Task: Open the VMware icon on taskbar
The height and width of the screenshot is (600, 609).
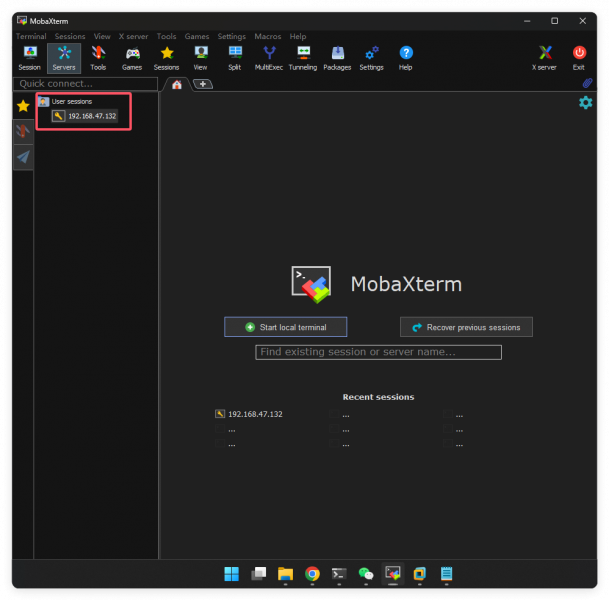Action: (x=419, y=574)
